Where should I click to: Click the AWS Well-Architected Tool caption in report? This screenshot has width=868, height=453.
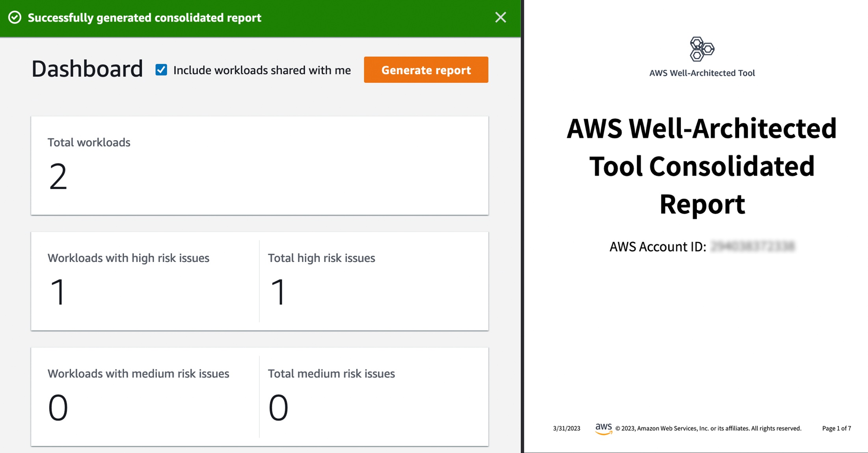[702, 73]
